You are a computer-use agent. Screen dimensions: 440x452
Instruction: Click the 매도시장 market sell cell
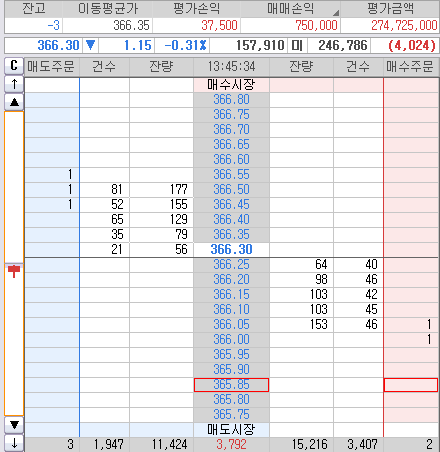pos(231,429)
